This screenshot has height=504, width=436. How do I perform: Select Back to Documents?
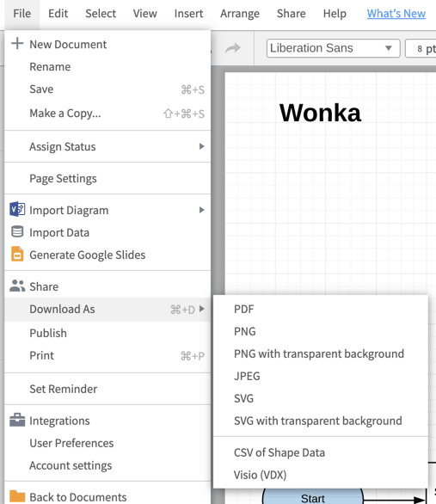click(107, 497)
